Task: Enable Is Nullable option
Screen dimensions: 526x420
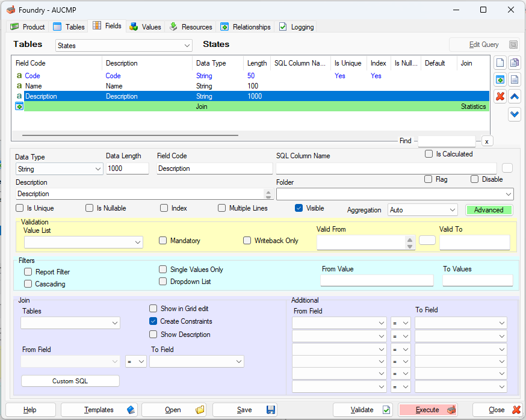Action: point(89,208)
